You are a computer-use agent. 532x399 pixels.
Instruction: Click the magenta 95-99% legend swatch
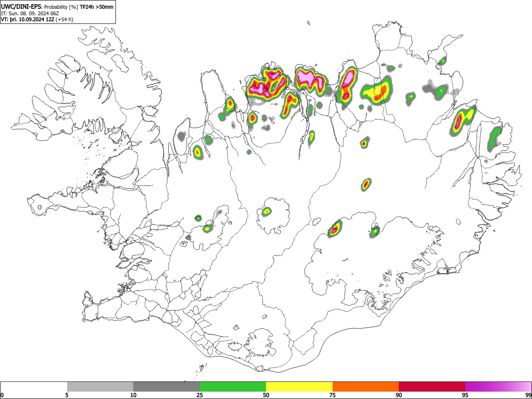click(498, 387)
